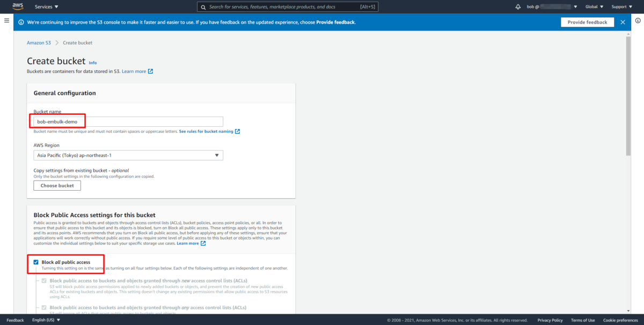
Task: Toggle the left navigation hamburger menu
Action: (x=6, y=20)
